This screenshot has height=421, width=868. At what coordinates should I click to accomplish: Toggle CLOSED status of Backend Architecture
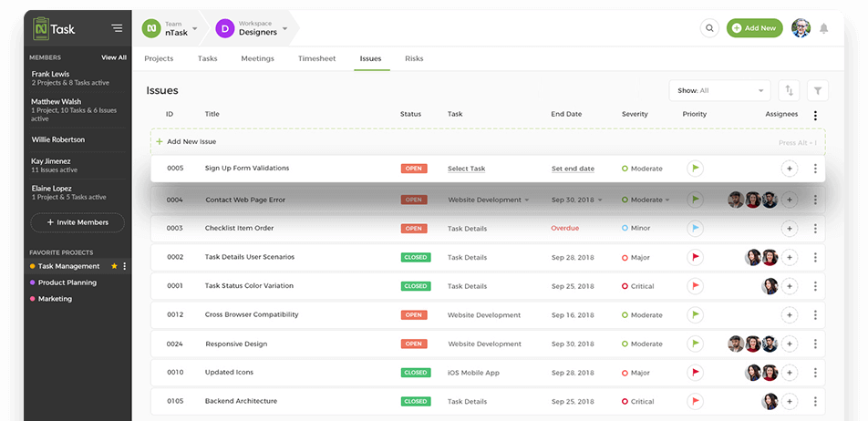click(x=415, y=401)
